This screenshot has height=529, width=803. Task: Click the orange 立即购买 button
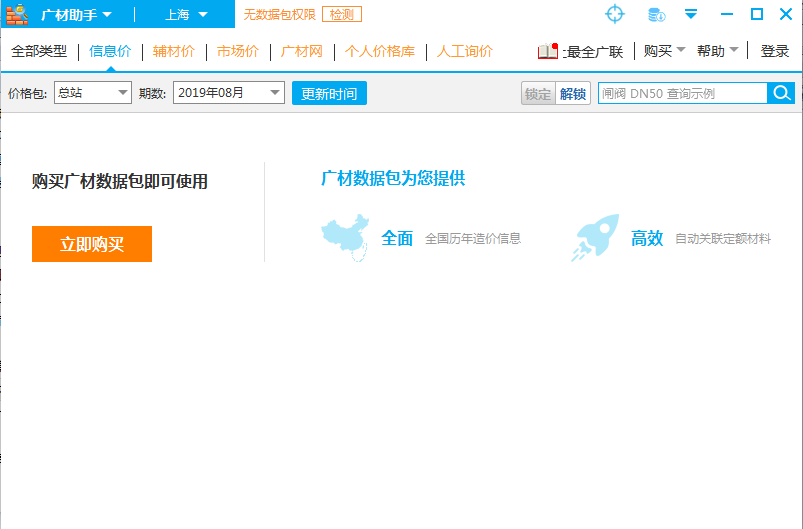(x=92, y=244)
